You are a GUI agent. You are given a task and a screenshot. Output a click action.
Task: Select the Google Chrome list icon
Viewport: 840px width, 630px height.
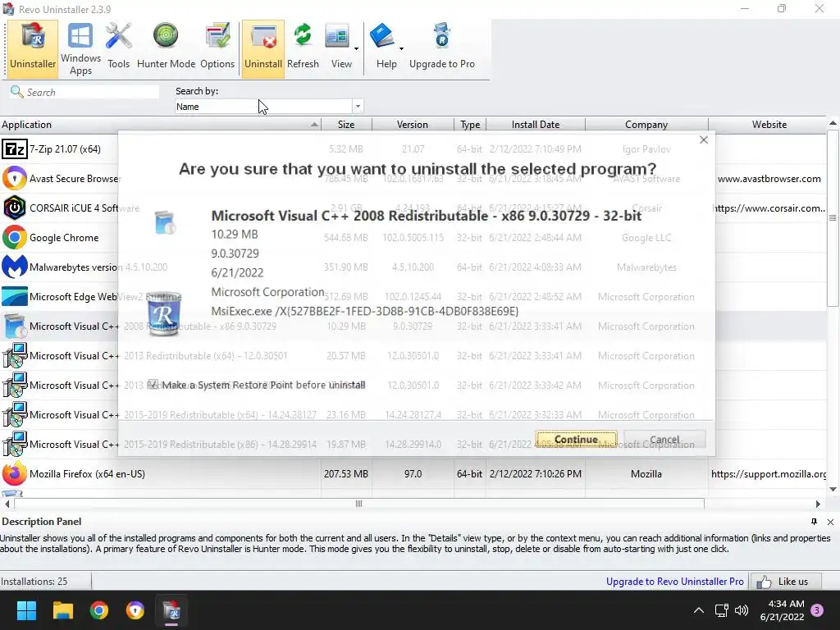[15, 237]
